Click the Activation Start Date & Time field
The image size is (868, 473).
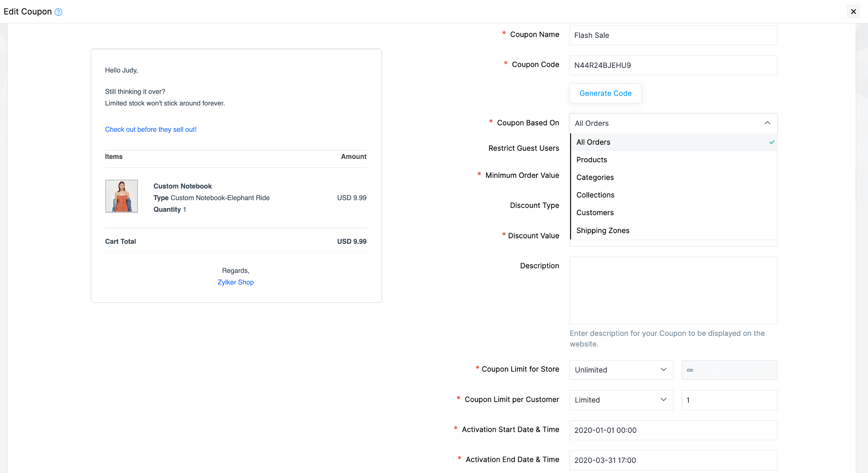coord(673,430)
